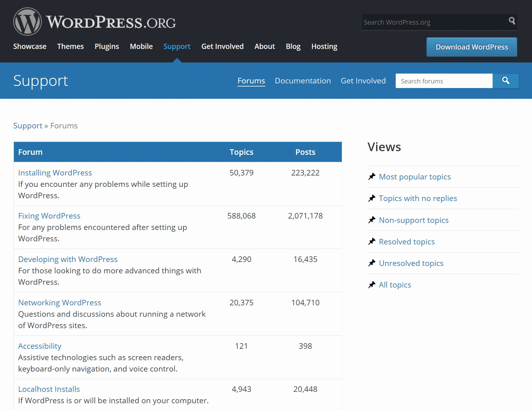
Task: Open the Showcase menu item
Action: pyautogui.click(x=30, y=46)
